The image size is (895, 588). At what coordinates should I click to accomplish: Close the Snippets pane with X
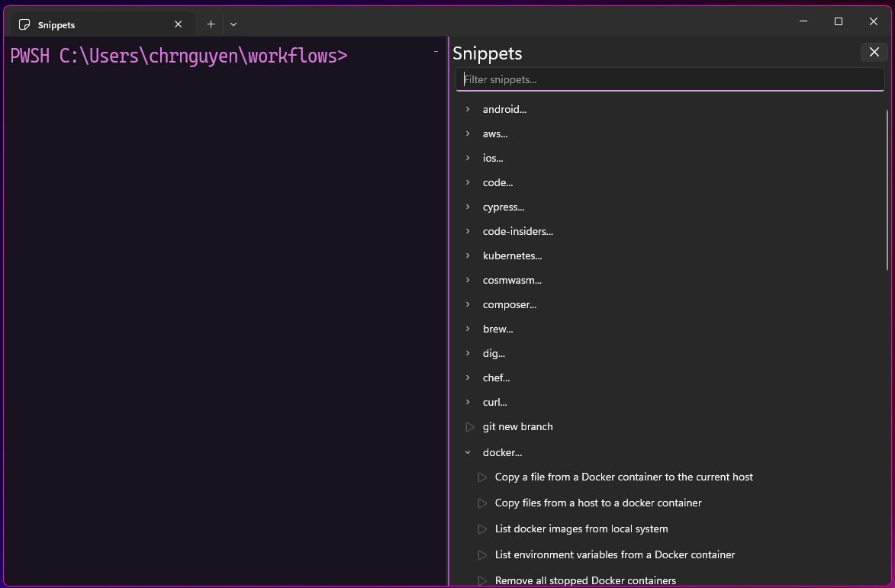pos(874,52)
